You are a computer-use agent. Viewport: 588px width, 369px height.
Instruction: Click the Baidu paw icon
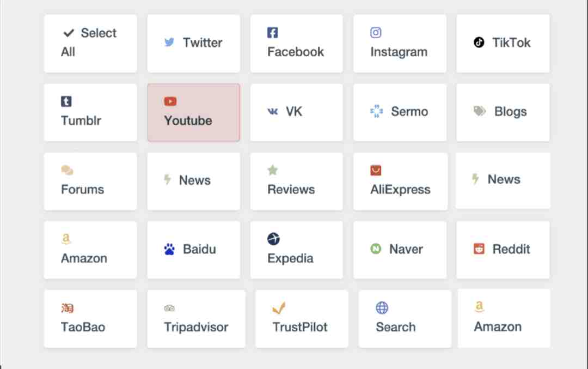[169, 249]
